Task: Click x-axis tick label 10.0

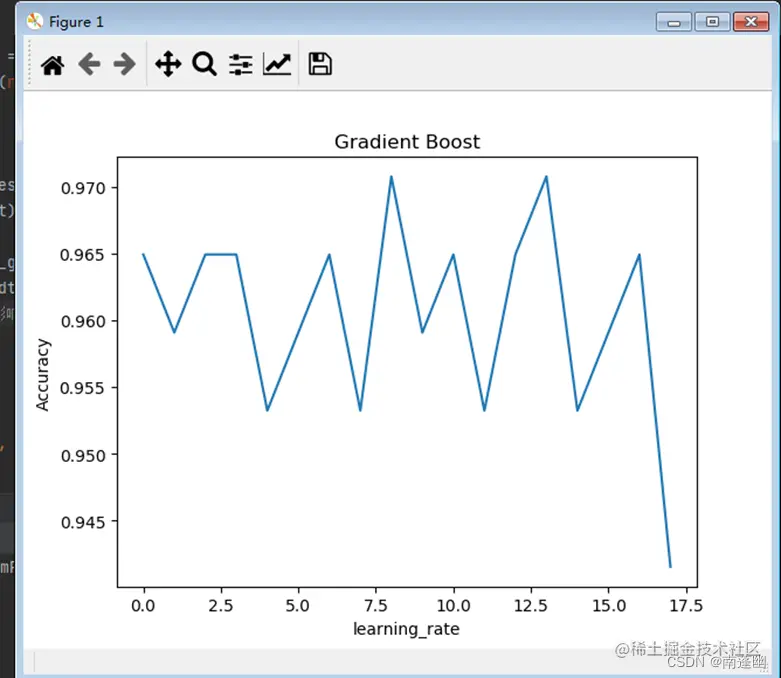Action: pyautogui.click(x=453, y=606)
